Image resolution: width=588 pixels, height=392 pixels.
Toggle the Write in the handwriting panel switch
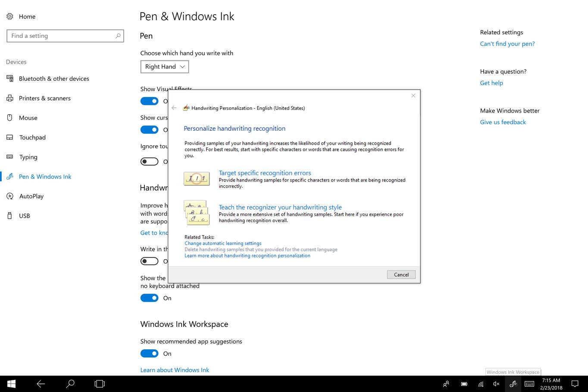(x=150, y=261)
